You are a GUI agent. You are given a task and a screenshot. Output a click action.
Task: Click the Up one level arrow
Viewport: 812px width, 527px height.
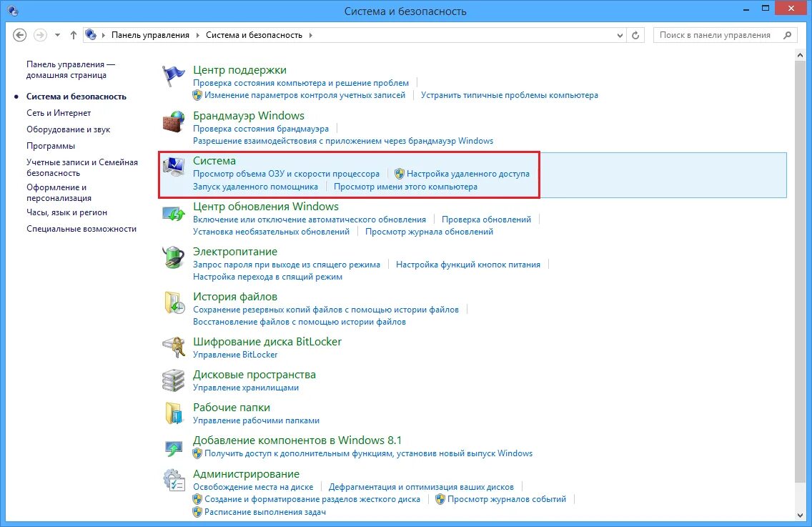tap(74, 35)
